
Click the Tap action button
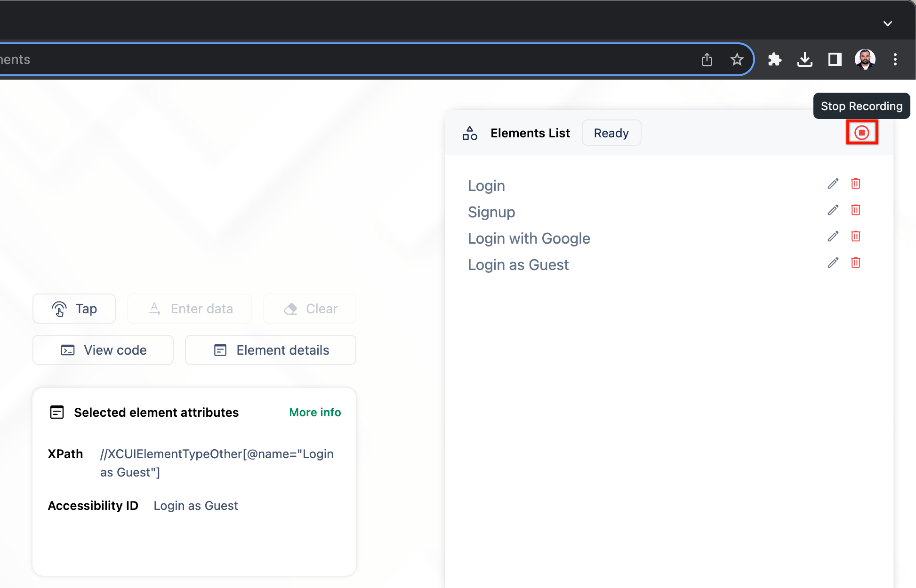(x=74, y=309)
